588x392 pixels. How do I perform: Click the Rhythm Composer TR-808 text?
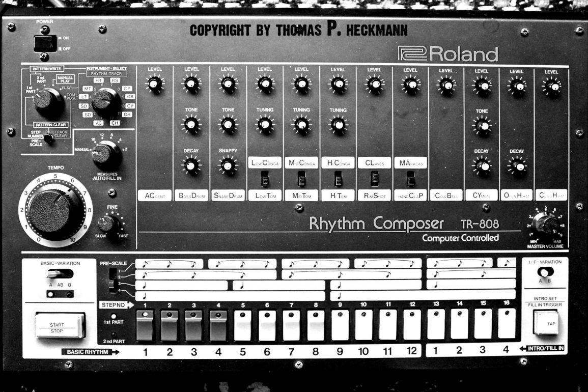click(404, 224)
